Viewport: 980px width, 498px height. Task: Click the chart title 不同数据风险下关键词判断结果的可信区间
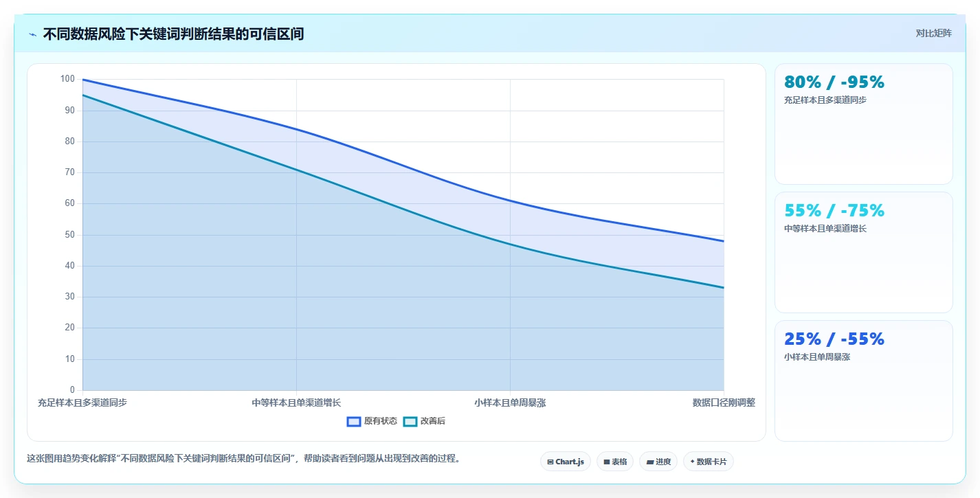point(173,34)
